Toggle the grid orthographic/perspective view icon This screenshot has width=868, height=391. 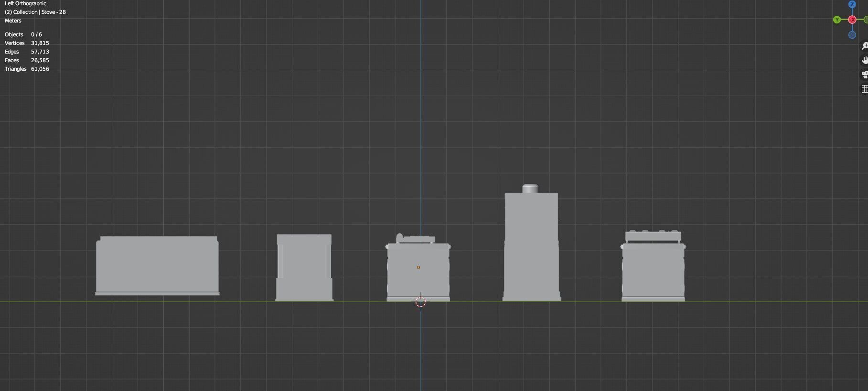click(x=865, y=89)
